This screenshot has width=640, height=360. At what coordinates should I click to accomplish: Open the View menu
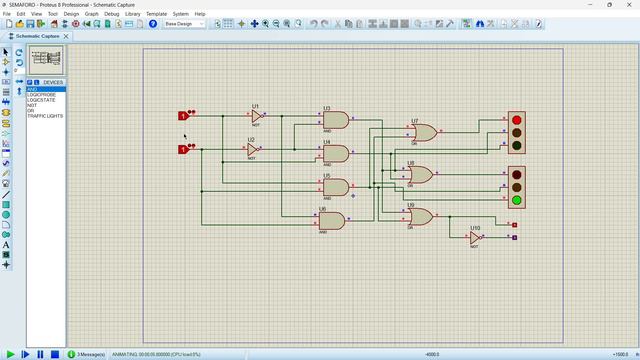(x=36, y=14)
